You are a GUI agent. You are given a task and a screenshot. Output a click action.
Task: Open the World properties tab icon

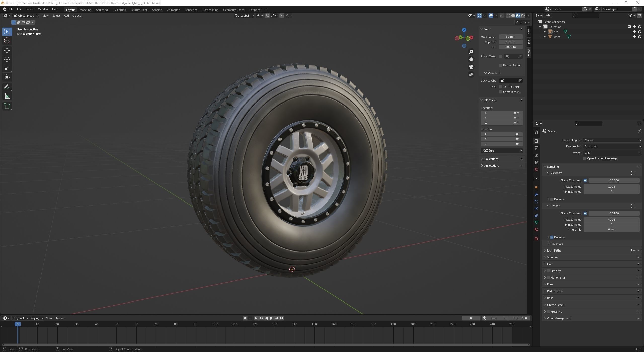(536, 169)
